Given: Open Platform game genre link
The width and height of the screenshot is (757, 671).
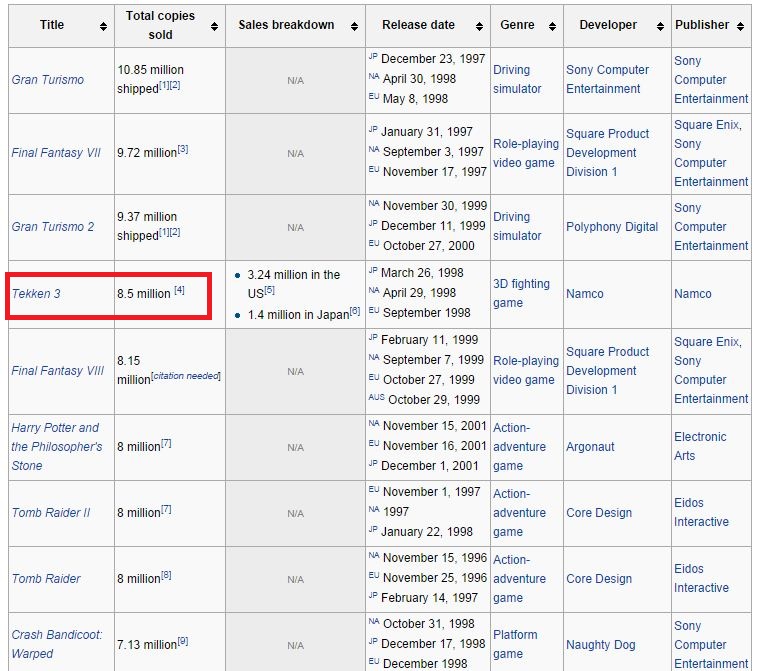Looking at the screenshot, I should point(515,644).
